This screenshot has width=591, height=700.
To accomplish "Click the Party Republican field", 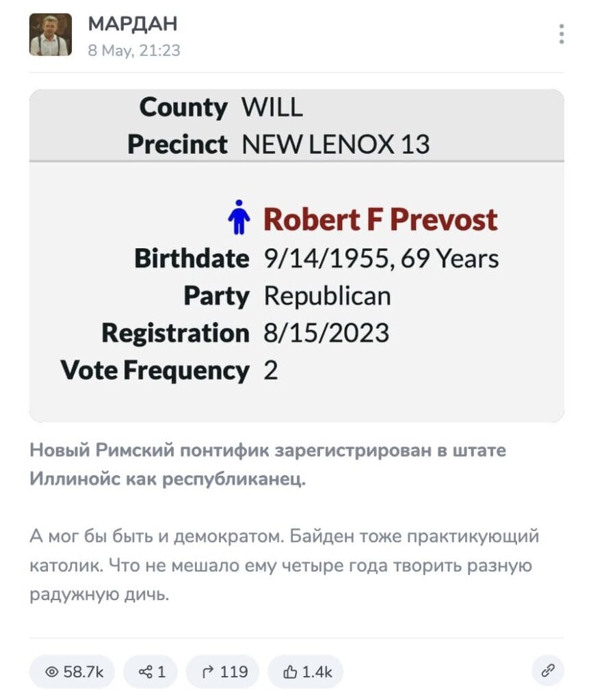I will tap(288, 296).
